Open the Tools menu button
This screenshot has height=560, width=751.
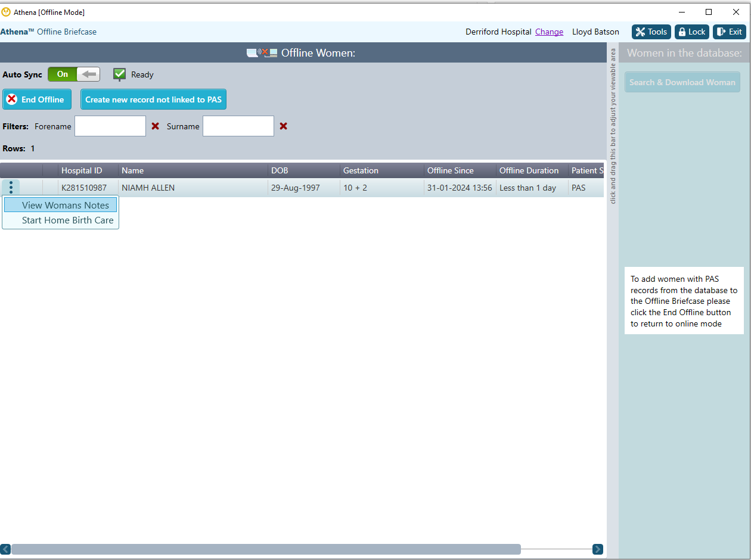coord(651,32)
